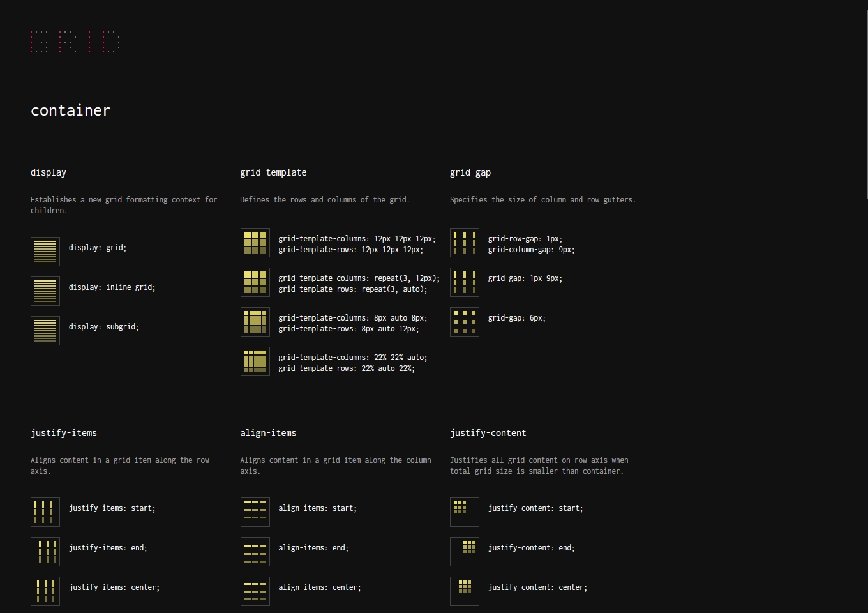Click the justify-items: start icon
868x613 pixels.
click(45, 512)
